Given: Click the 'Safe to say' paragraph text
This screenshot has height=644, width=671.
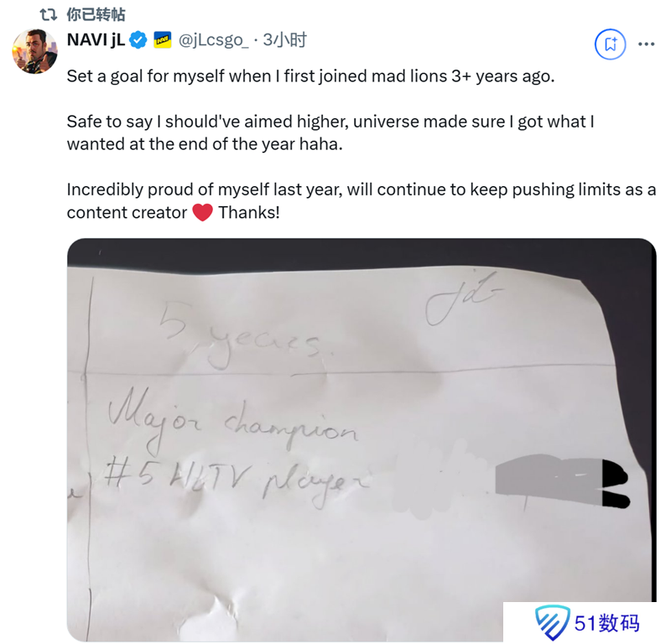Looking at the screenshot, I should click(x=330, y=132).
